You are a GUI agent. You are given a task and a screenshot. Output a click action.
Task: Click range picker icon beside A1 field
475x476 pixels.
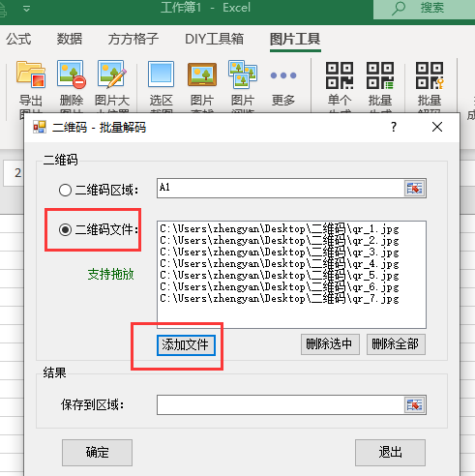pyautogui.click(x=414, y=188)
